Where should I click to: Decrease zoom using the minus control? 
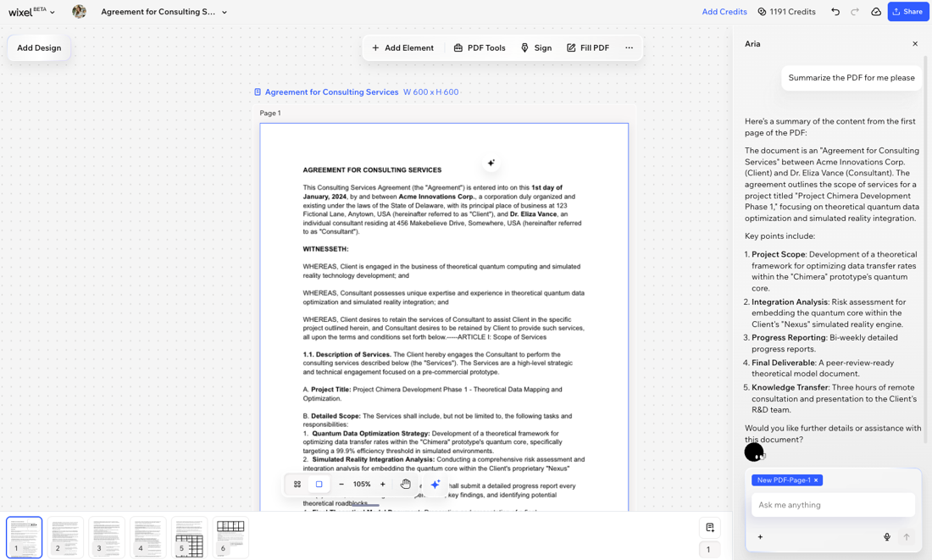[x=341, y=484]
